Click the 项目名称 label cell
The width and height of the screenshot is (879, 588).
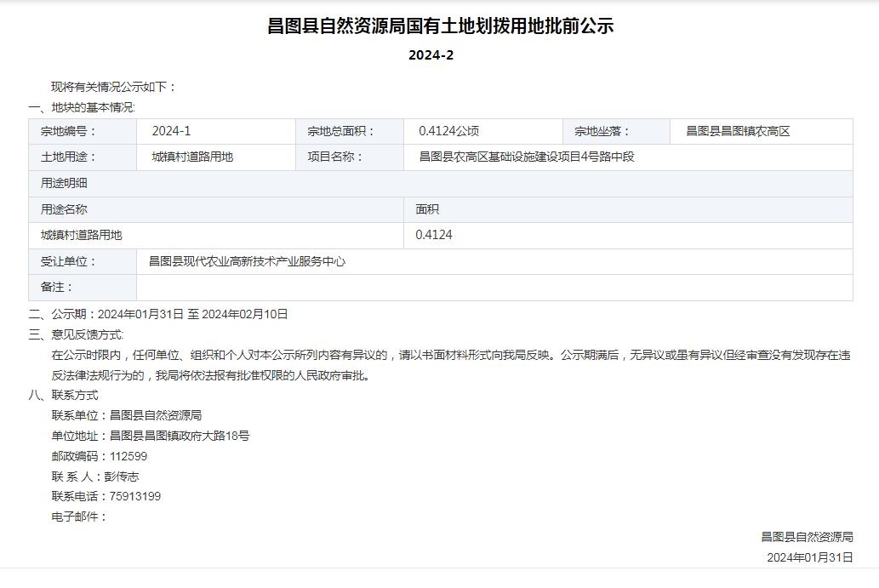point(350,157)
